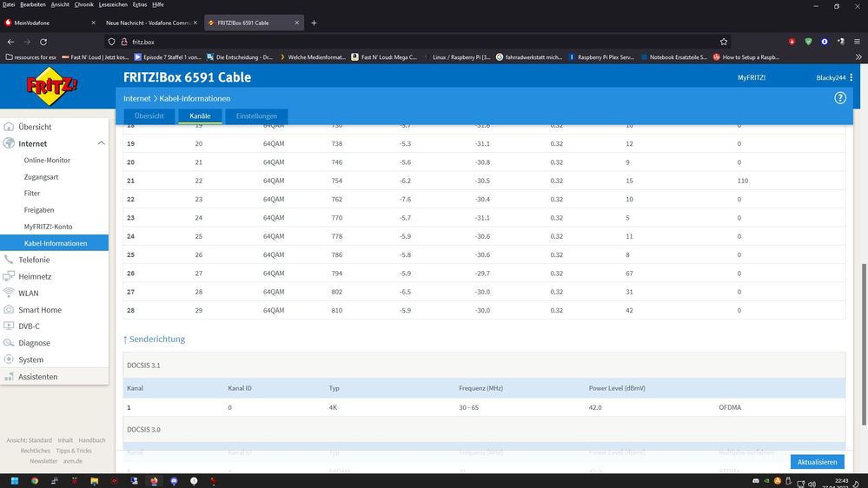Open the WLAN section
This screenshot has width=868, height=488.
coord(28,293)
